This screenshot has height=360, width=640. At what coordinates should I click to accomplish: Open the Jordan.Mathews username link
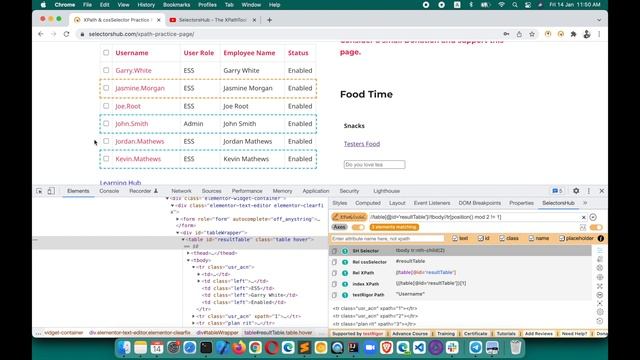(x=140, y=141)
